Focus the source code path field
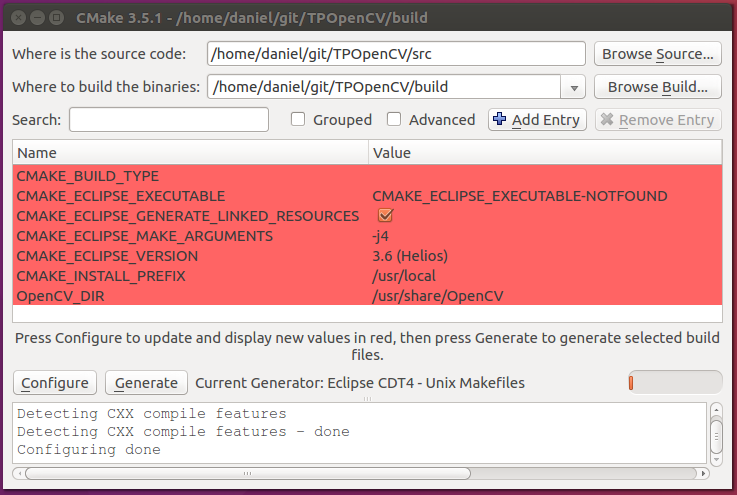Image resolution: width=737 pixels, height=495 pixels. (396, 54)
